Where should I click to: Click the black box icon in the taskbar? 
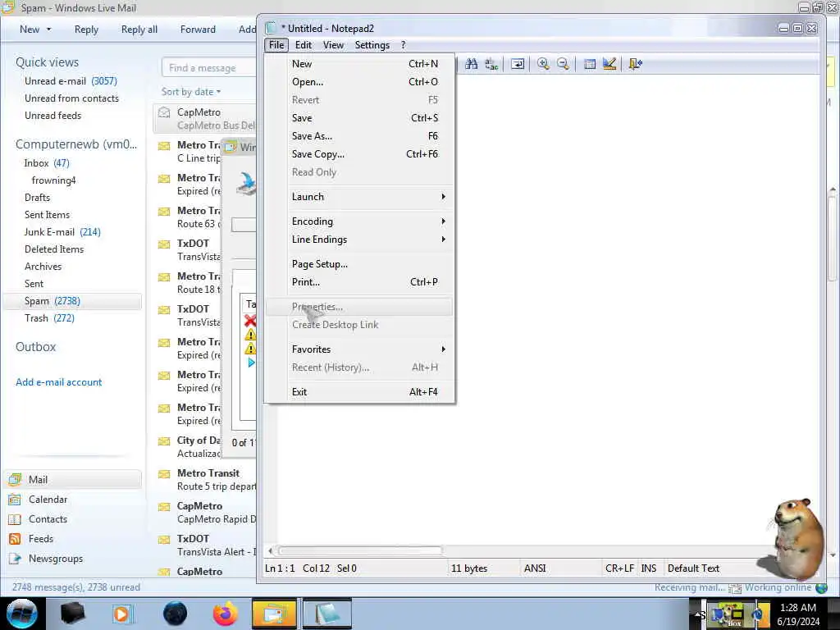click(x=73, y=614)
